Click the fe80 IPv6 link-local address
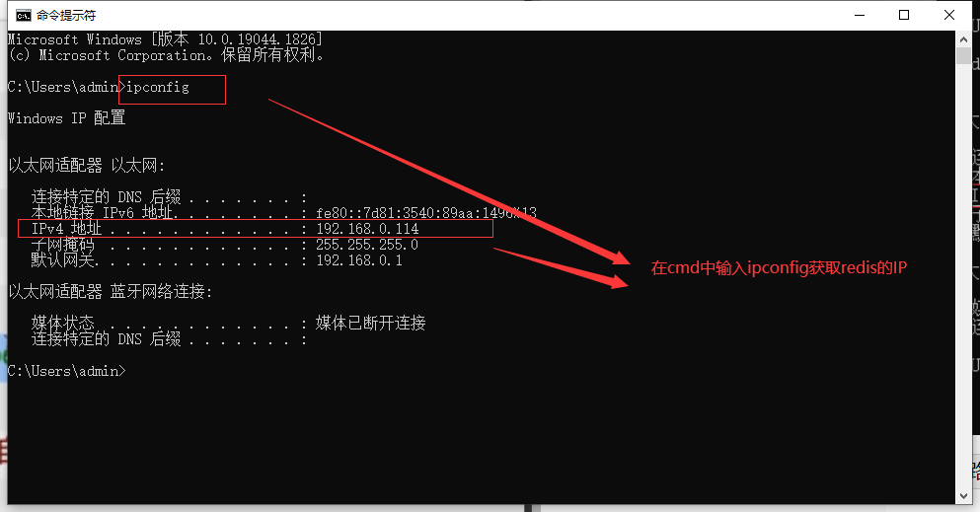 tap(426, 213)
